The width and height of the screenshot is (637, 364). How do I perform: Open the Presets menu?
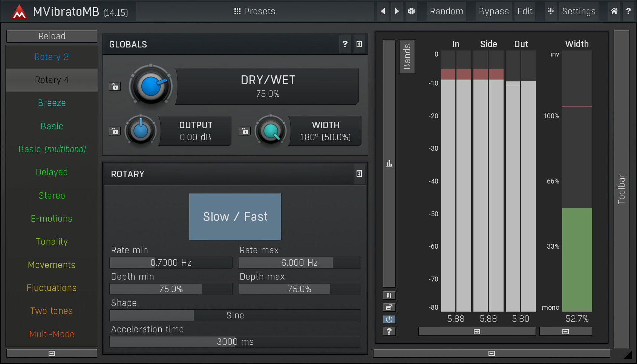click(x=255, y=11)
